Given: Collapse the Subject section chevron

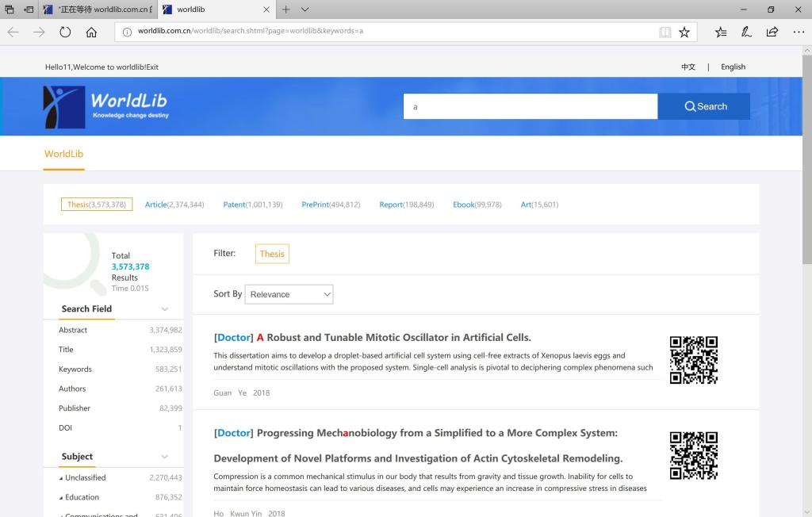Looking at the screenshot, I should pyautogui.click(x=165, y=457).
